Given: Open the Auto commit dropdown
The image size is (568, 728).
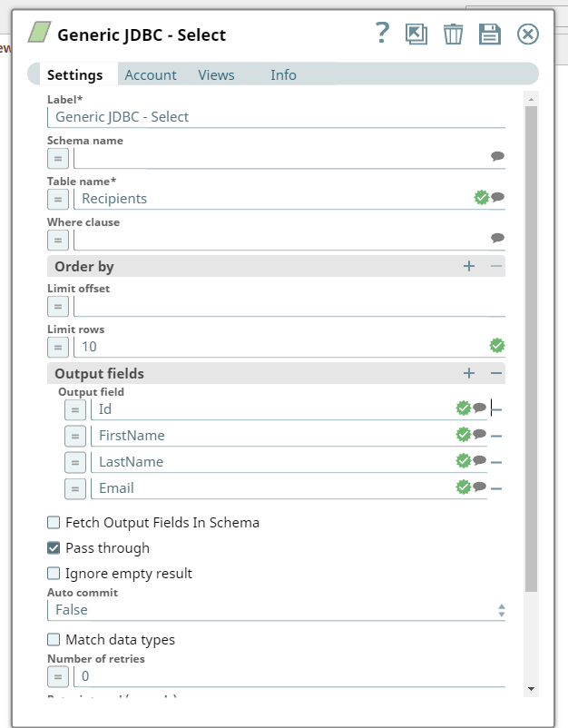Looking at the screenshot, I should pos(276,611).
